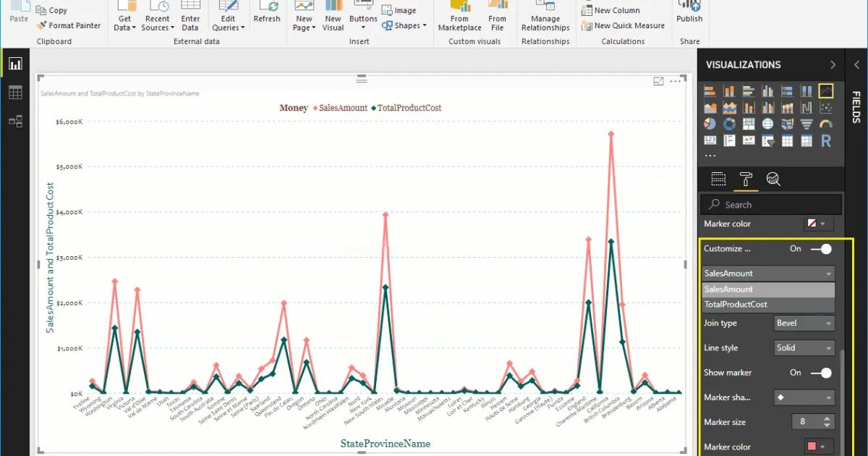Image resolution: width=868 pixels, height=456 pixels.
Task: Open the Analytics pane magnifier icon
Action: [x=773, y=179]
